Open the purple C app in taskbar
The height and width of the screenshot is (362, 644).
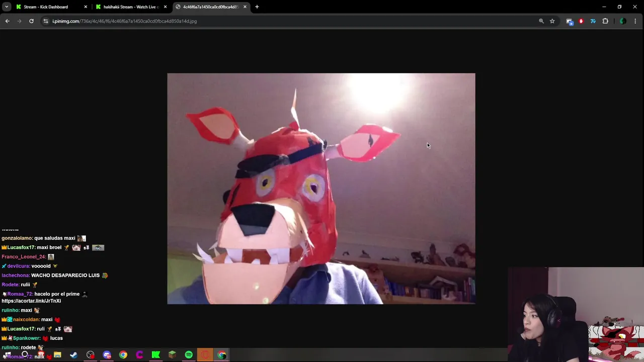tap(139, 355)
